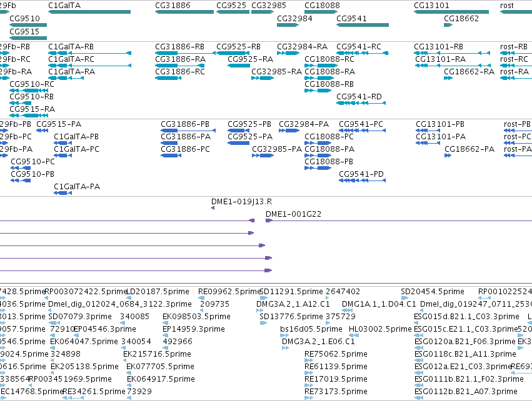Click the dark teal CG9541 gene bar
This screenshot has width=532, height=401.
pyautogui.click(x=363, y=25)
